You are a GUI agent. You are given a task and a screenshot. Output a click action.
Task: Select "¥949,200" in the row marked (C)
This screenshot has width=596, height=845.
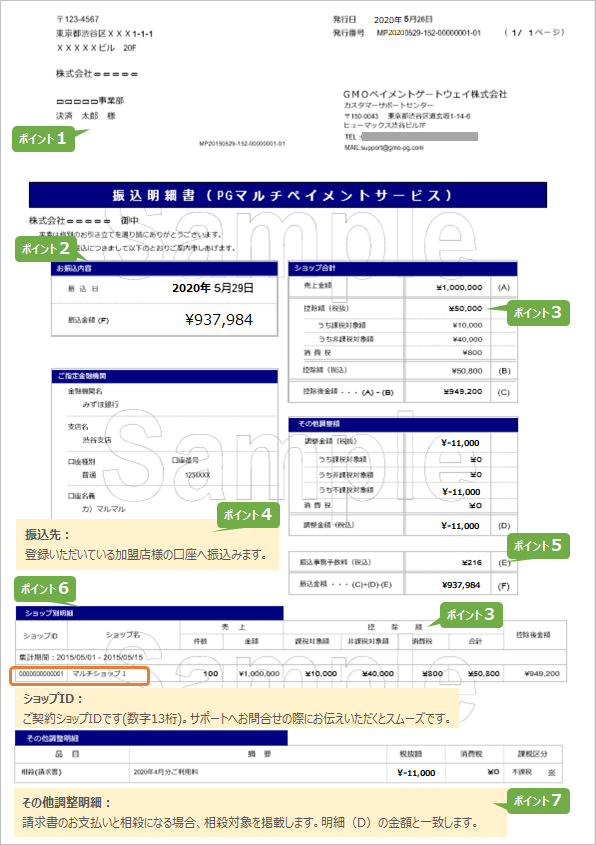463,391
